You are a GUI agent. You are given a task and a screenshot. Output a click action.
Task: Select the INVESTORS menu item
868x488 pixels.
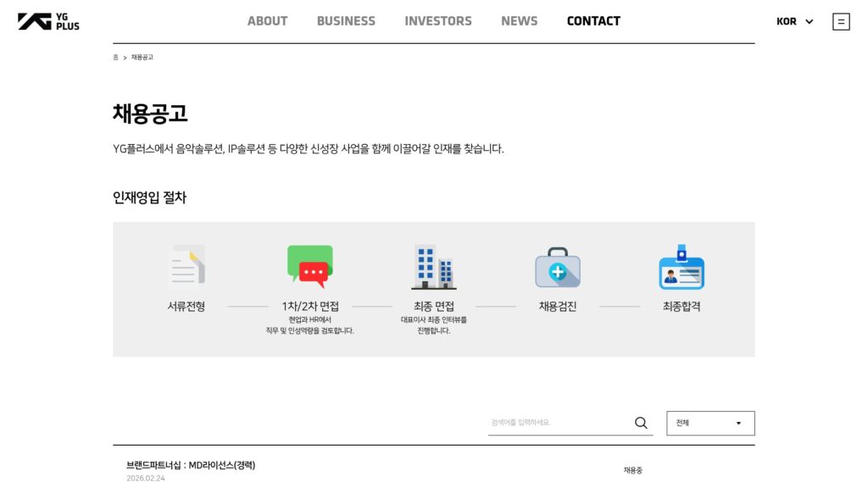tap(438, 20)
